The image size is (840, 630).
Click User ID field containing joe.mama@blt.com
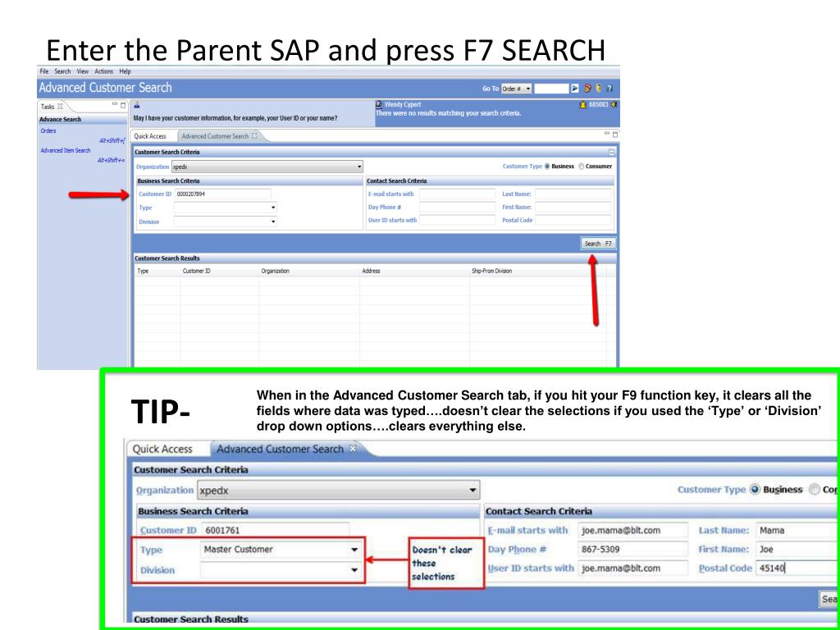pyautogui.click(x=632, y=568)
